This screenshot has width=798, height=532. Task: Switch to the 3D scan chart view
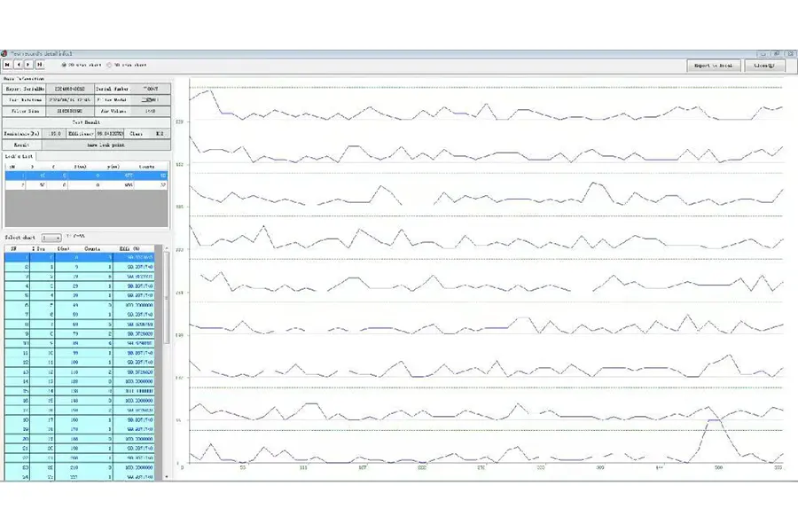(109, 65)
